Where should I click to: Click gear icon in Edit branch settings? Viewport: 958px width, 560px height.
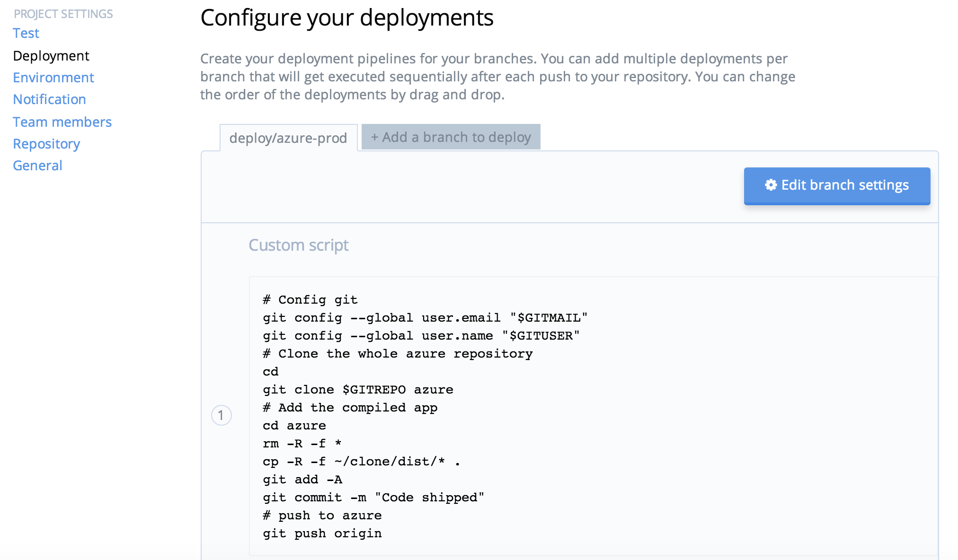coord(771,185)
